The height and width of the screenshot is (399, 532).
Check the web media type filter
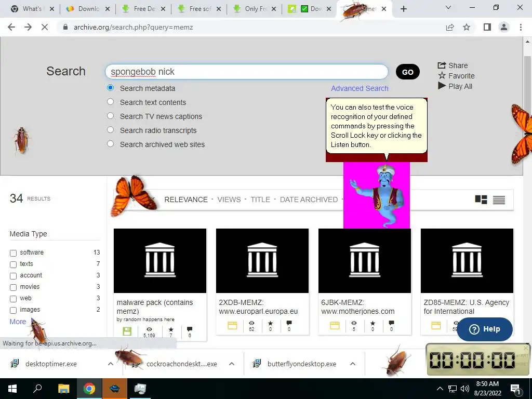click(x=13, y=299)
